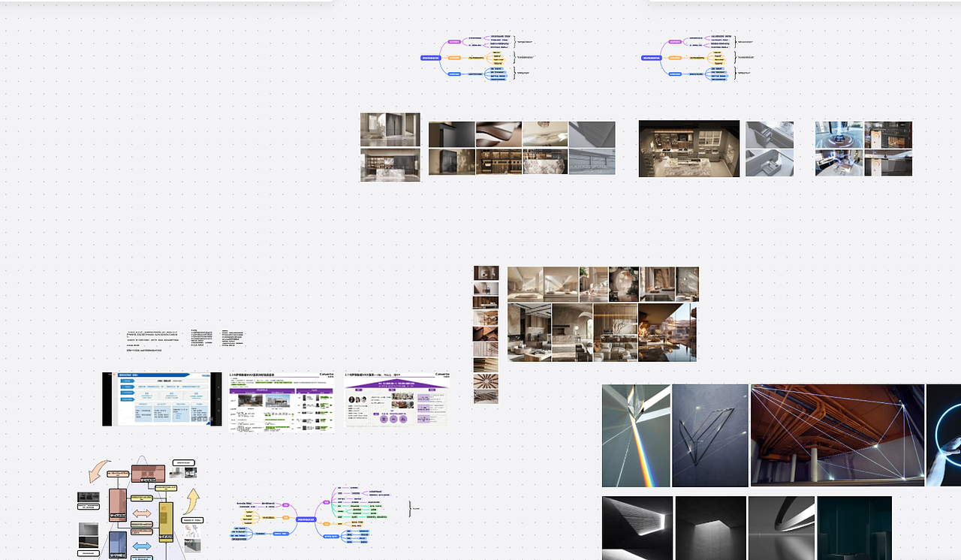
Task: Select the upper grey drawer render image
Action: point(770,135)
